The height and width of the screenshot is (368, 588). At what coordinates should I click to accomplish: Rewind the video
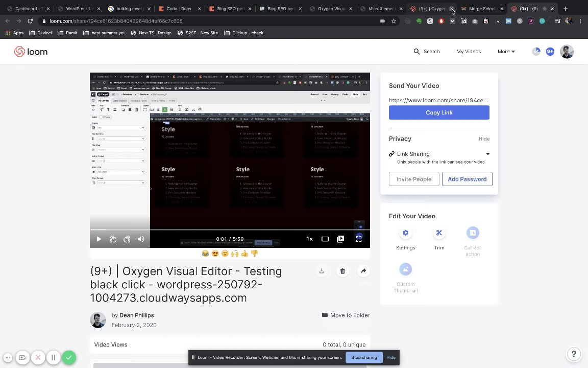(x=113, y=239)
